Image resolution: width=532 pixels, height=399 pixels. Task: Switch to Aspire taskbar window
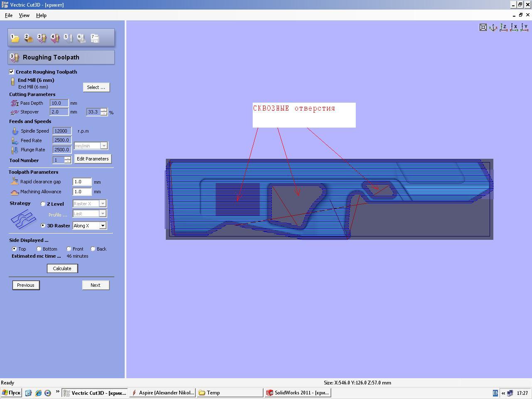click(163, 393)
